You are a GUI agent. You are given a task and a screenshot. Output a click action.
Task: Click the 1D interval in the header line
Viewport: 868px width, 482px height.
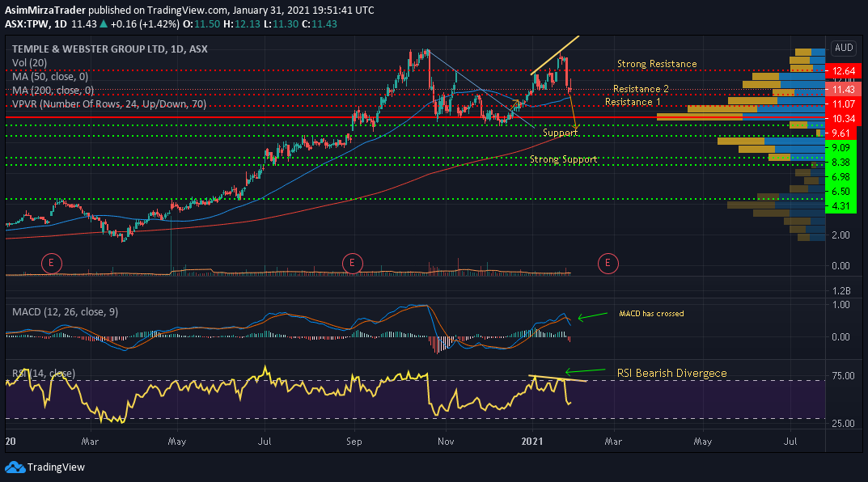pyautogui.click(x=61, y=23)
